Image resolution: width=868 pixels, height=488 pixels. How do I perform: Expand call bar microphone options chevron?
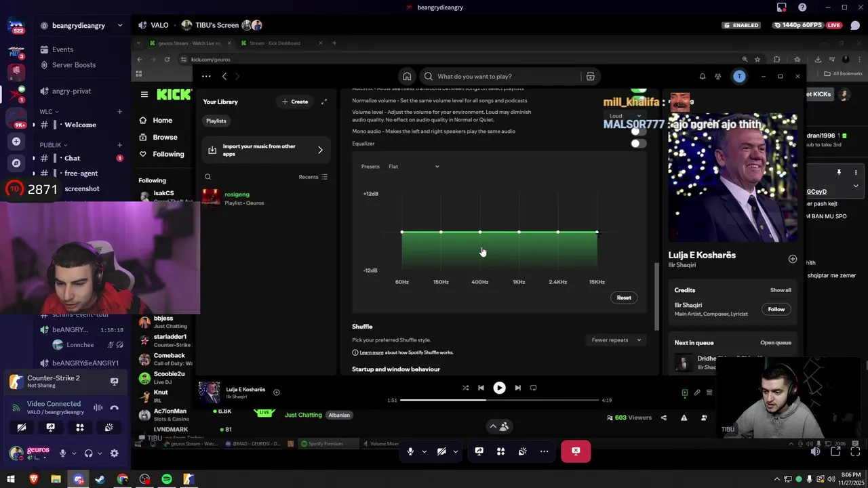pos(425,451)
